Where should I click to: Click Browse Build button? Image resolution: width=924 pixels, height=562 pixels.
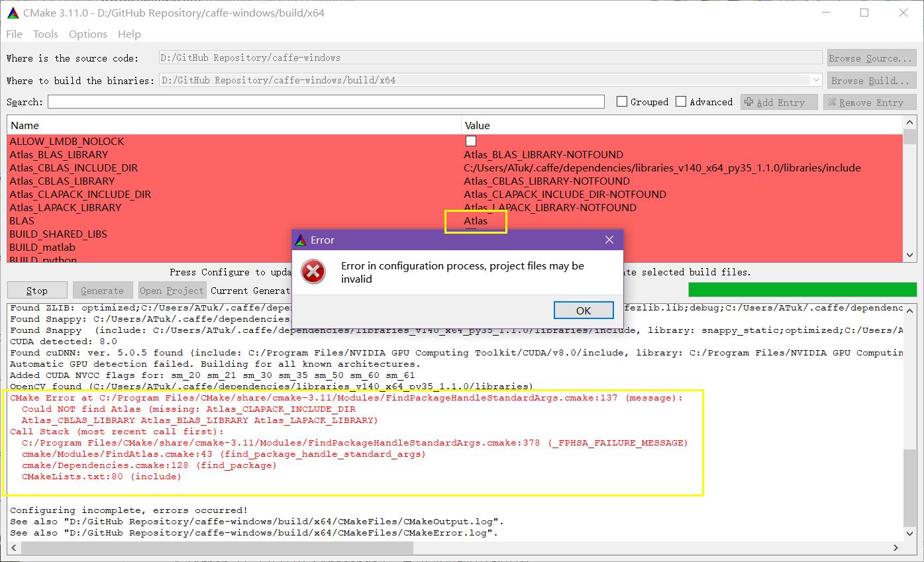(872, 80)
